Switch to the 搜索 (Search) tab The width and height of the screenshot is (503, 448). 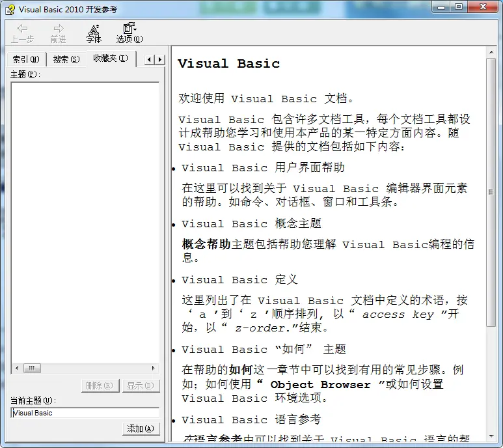(66, 59)
